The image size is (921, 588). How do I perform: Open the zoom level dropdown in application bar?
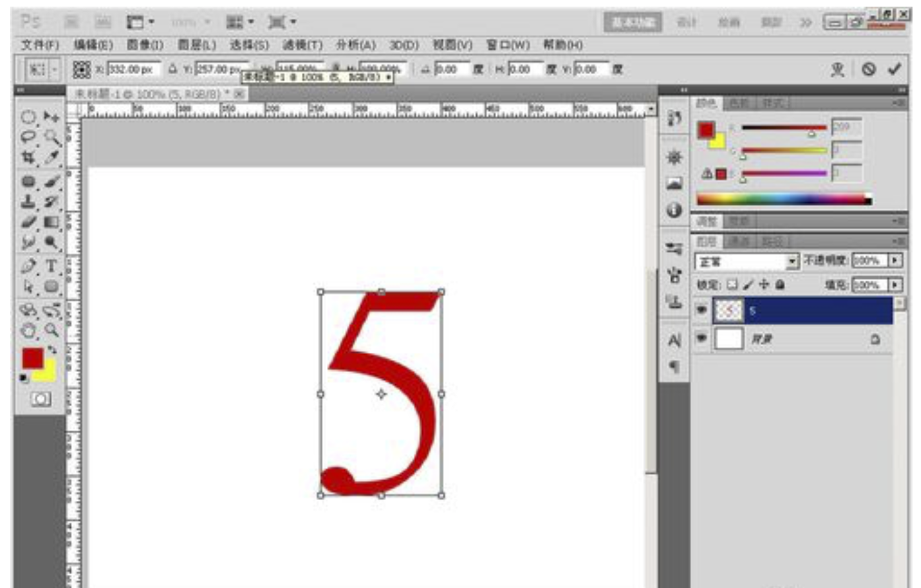pos(190,22)
